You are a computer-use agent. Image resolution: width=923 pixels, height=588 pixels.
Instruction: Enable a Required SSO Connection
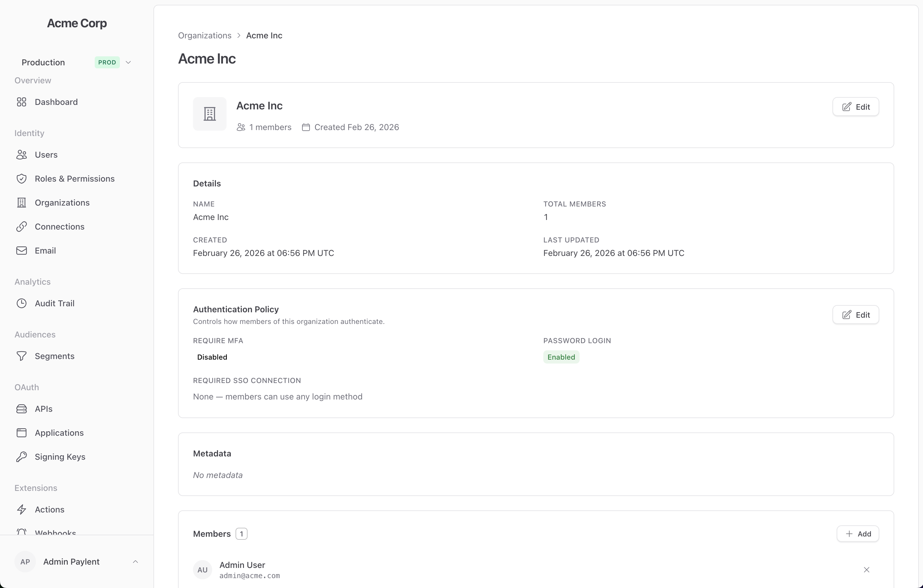[x=277, y=397]
